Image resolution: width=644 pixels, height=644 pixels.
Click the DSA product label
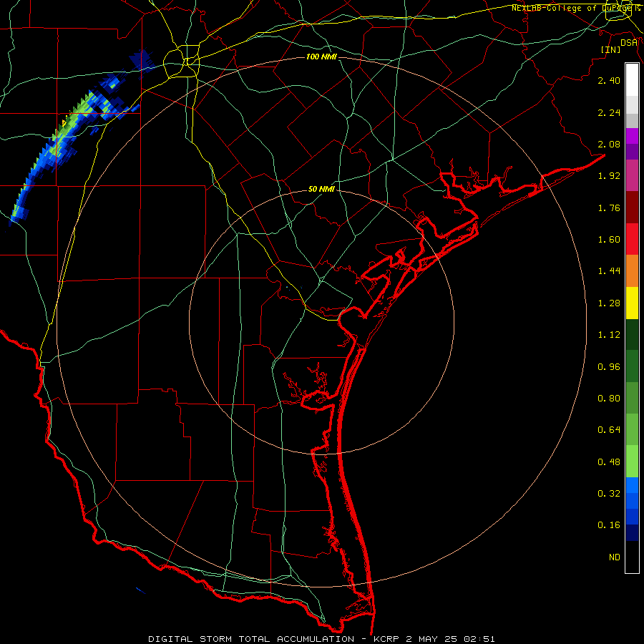[629, 43]
